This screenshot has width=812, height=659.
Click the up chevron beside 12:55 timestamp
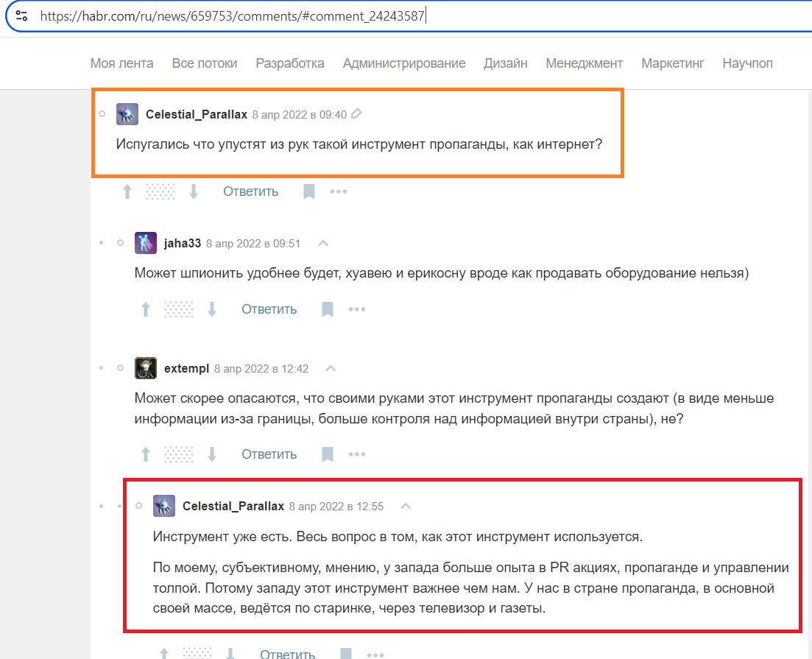406,506
